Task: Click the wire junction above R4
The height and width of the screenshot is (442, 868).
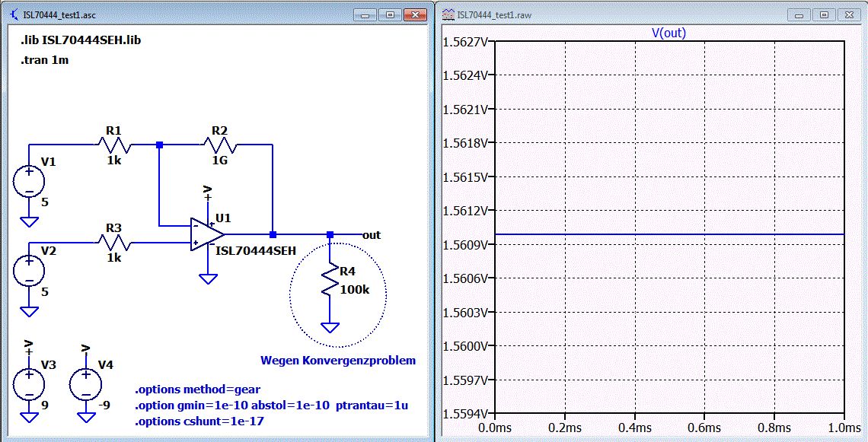Action: (x=330, y=234)
